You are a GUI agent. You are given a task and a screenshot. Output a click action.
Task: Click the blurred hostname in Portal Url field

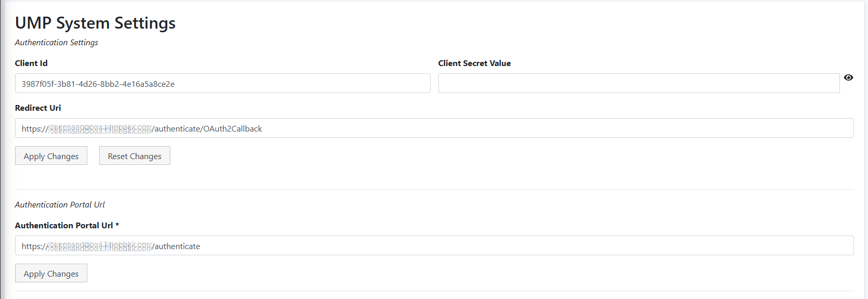point(100,247)
